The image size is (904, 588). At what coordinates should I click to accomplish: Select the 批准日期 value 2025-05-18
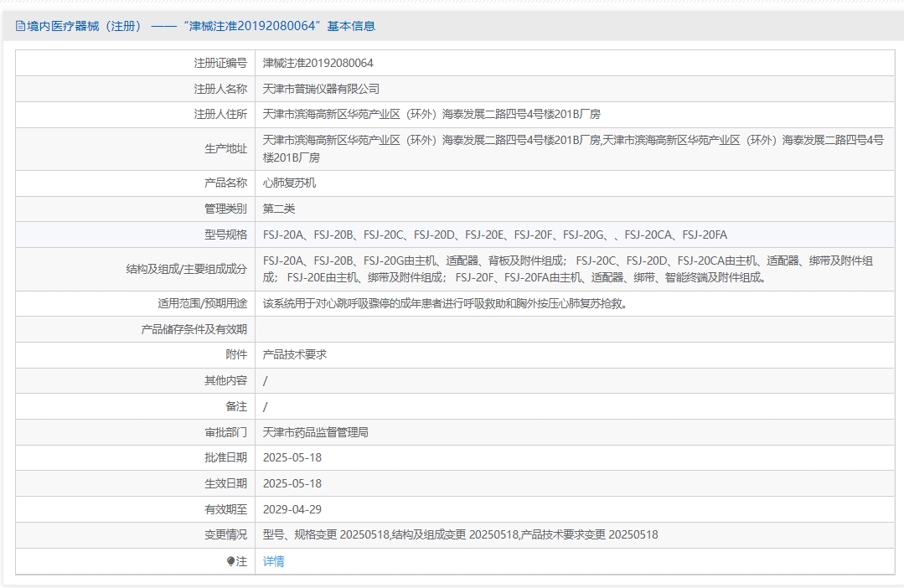coord(292,457)
